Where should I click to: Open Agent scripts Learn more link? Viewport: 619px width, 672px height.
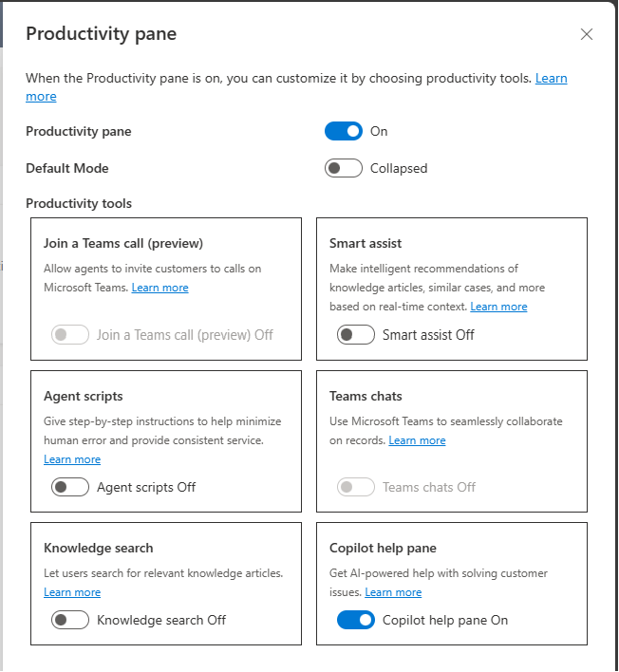72,459
